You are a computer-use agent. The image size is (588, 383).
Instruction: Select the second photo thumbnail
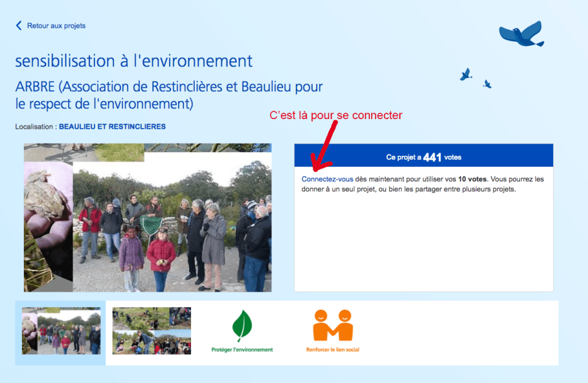(151, 331)
